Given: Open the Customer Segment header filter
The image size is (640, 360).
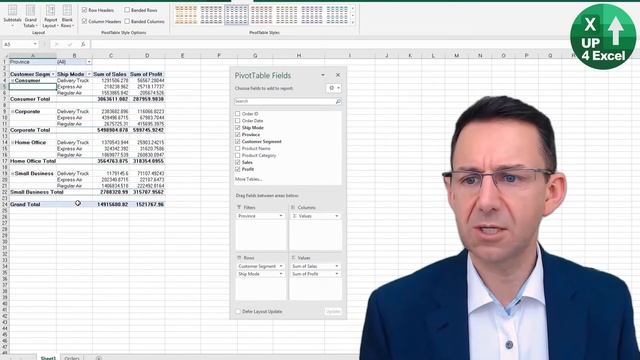Looking at the screenshot, I should coord(53,74).
